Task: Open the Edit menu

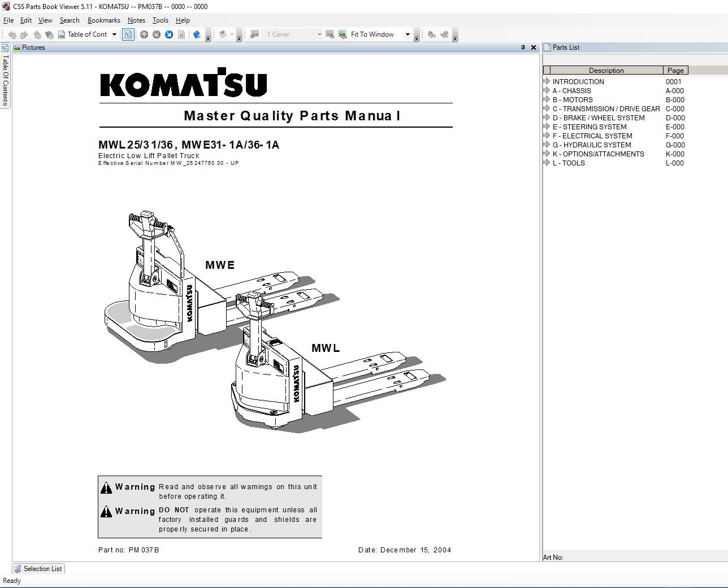Action: pos(26,20)
